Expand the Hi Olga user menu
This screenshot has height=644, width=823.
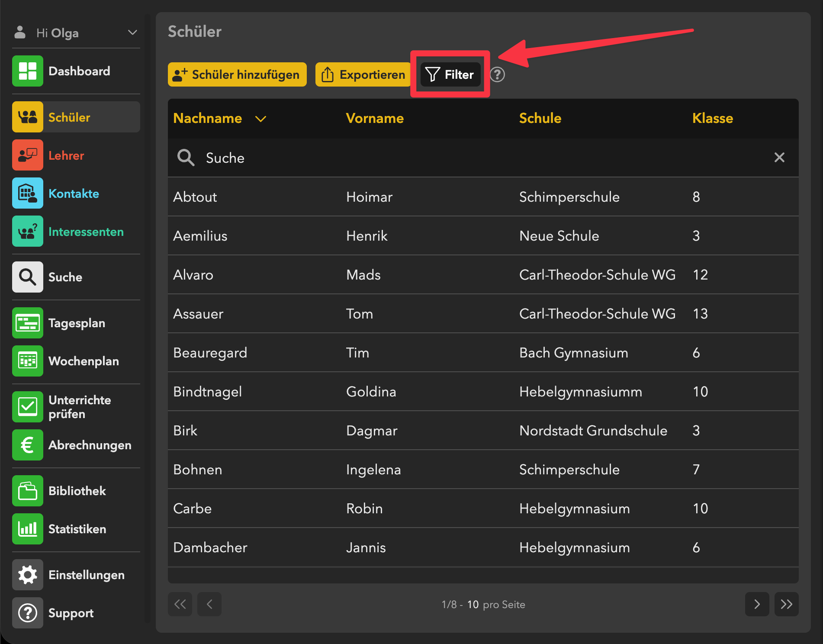tap(132, 33)
